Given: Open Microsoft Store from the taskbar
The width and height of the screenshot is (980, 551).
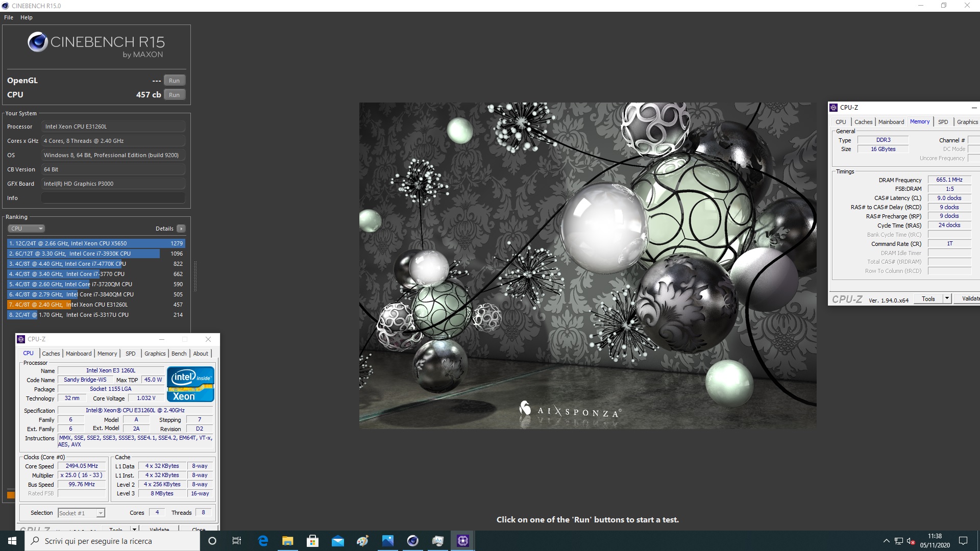Looking at the screenshot, I should (313, 541).
